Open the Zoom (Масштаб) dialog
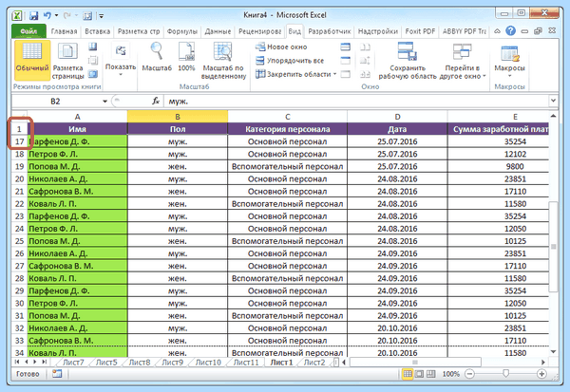This screenshot has height=392, width=570. tap(157, 57)
